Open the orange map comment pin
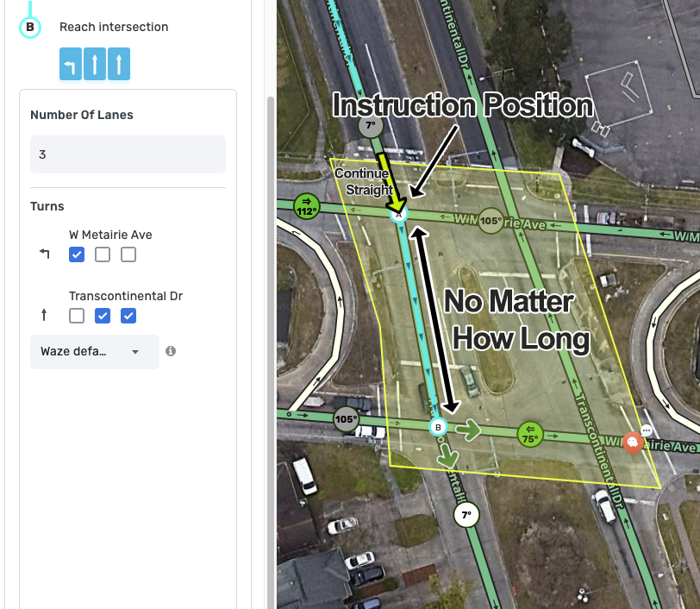Viewport: 700px width, 609px height. [x=633, y=443]
